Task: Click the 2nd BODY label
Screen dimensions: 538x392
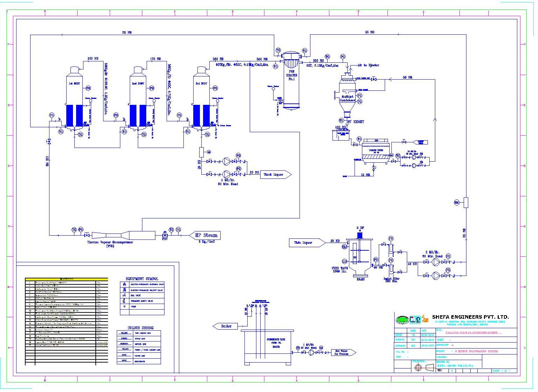Action: [137, 84]
